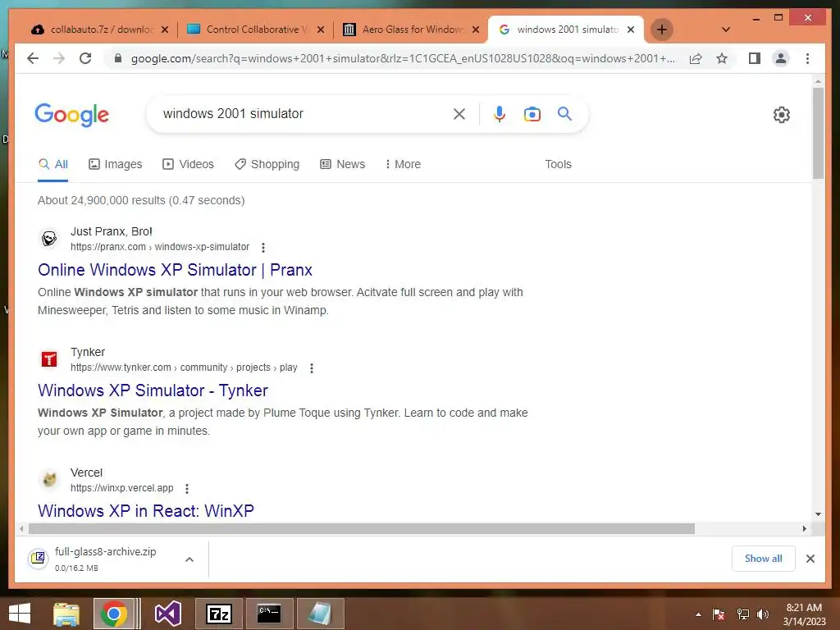Close the downloads bar
The height and width of the screenshot is (630, 840).
pos(810,559)
